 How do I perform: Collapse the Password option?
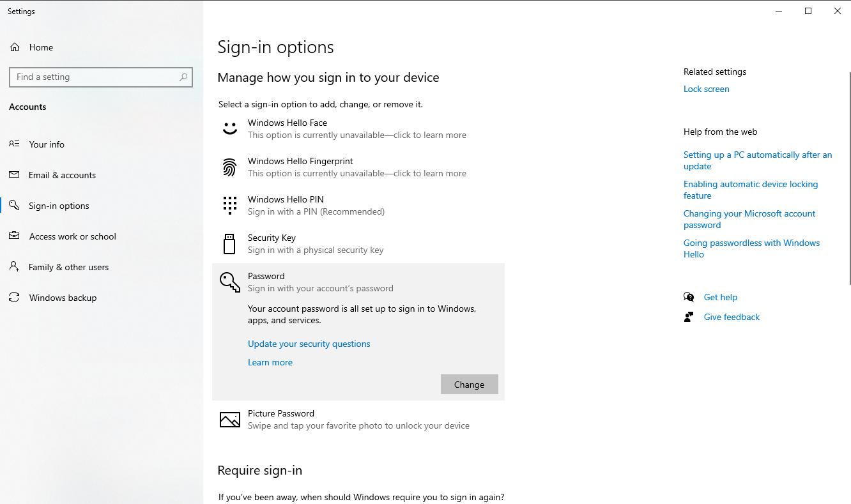tap(358, 282)
